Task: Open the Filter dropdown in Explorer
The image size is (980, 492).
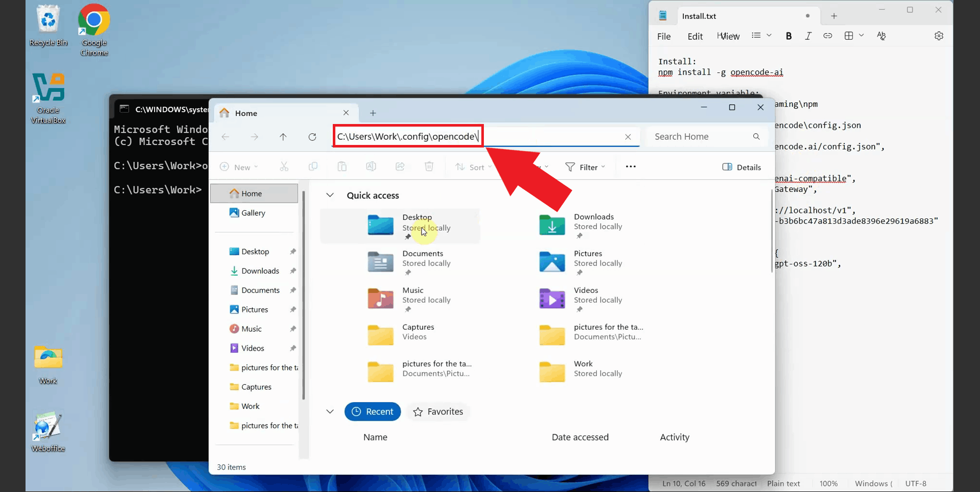Action: [x=585, y=167]
